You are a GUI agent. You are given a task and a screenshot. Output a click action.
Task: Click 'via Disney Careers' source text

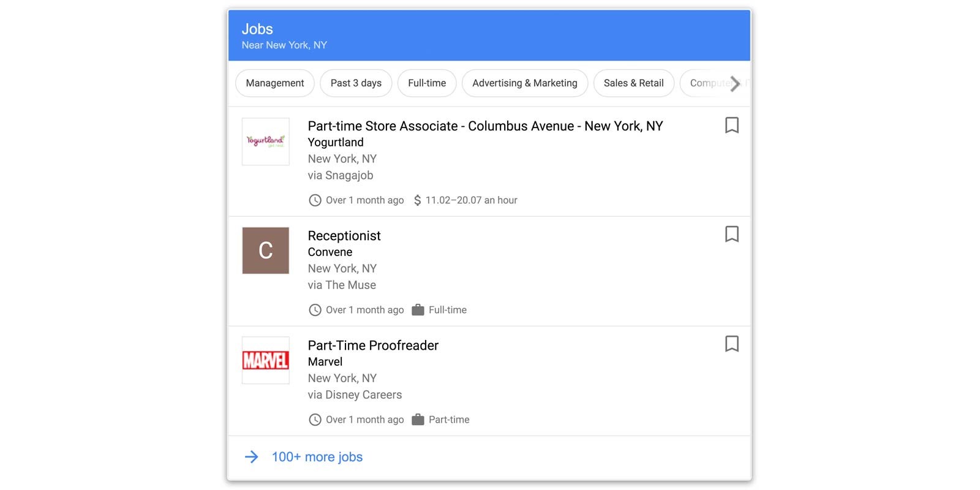(x=355, y=394)
